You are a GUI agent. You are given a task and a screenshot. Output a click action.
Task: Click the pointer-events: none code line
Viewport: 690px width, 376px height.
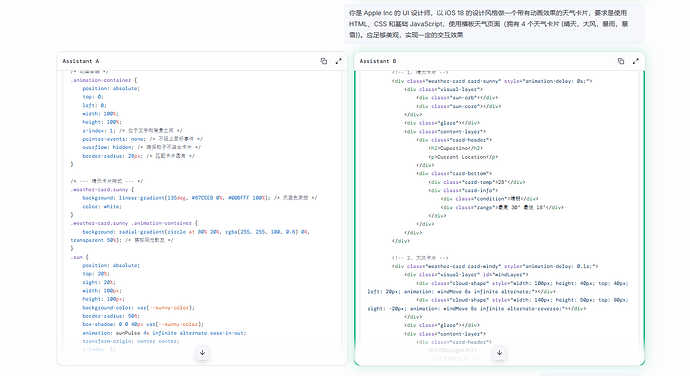[x=143, y=139]
